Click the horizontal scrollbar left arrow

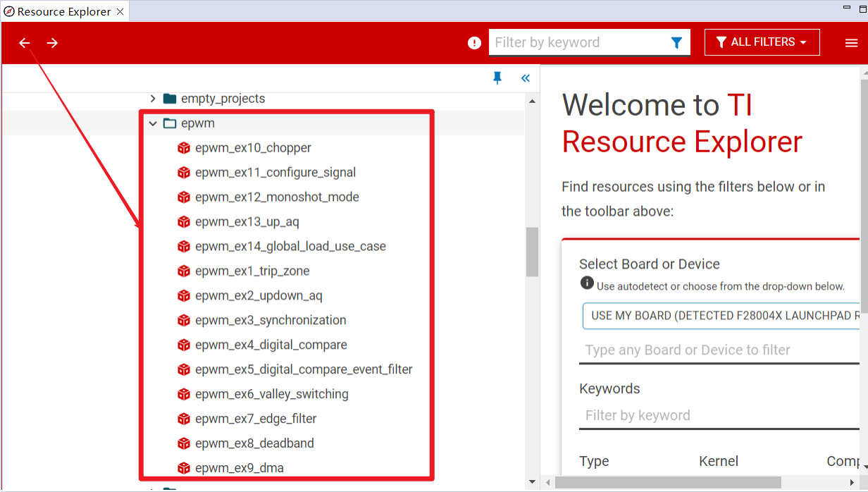[x=548, y=484]
